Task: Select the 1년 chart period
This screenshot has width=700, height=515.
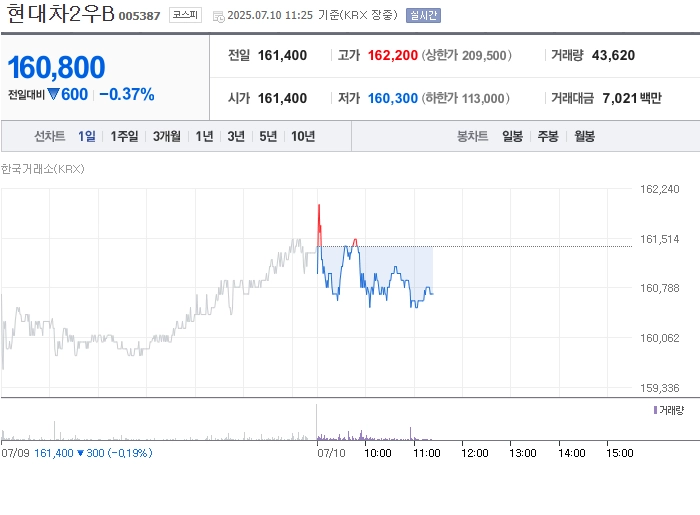Action: pos(204,136)
